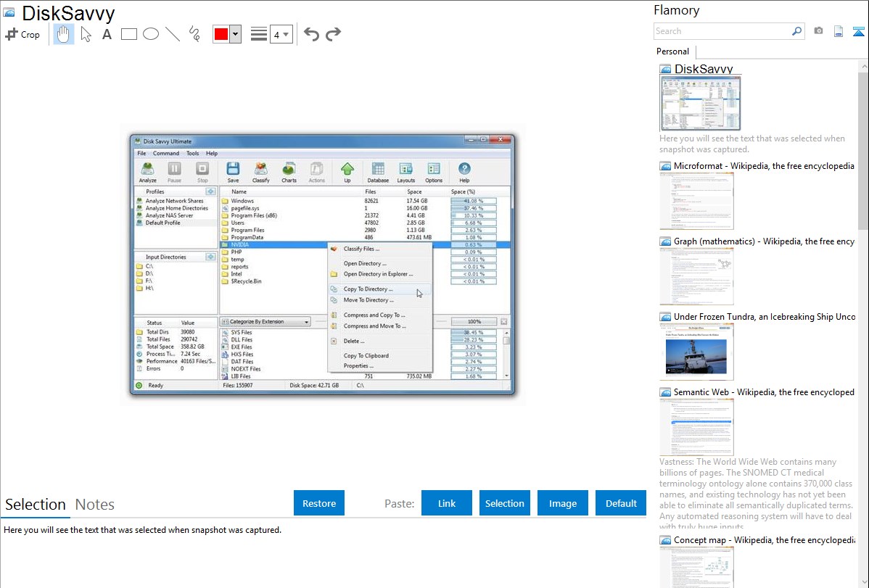Click the Default paste button
The image size is (869, 588).
pyautogui.click(x=621, y=503)
